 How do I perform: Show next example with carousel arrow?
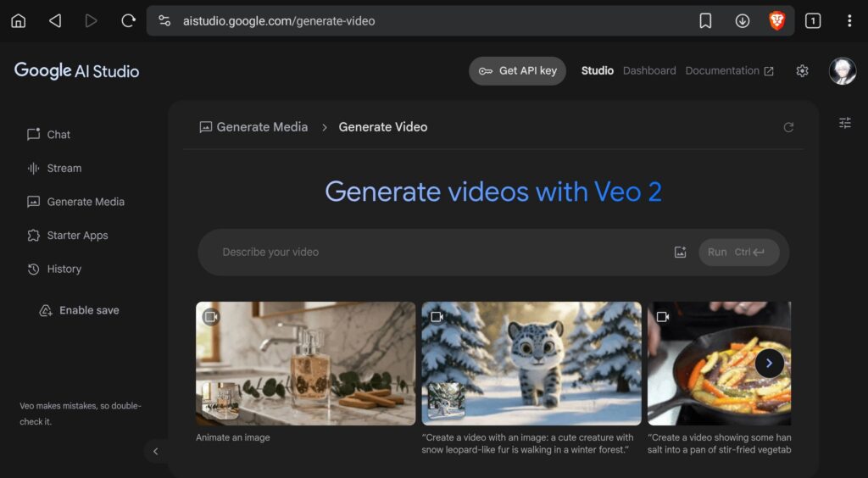click(770, 363)
